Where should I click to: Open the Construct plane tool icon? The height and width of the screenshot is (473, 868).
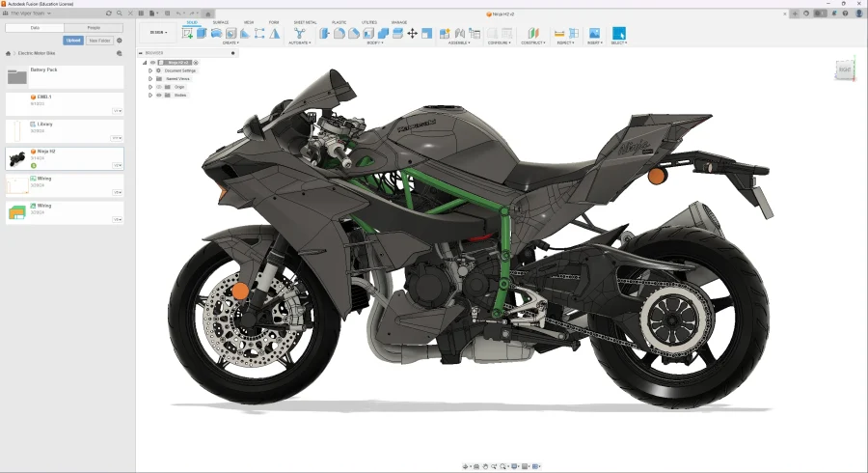533,34
